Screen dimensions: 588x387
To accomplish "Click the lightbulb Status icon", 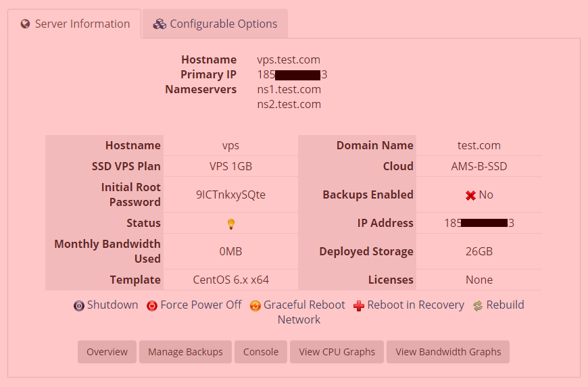I will coord(231,224).
